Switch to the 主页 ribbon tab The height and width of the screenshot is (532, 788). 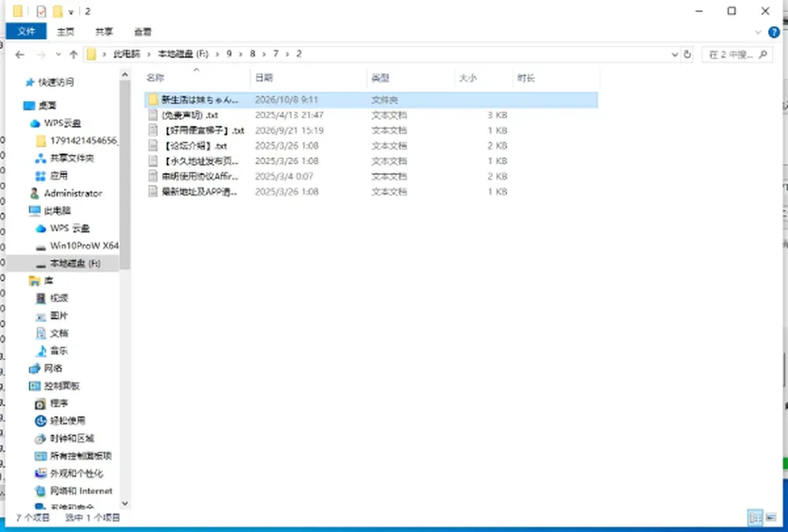[x=66, y=32]
